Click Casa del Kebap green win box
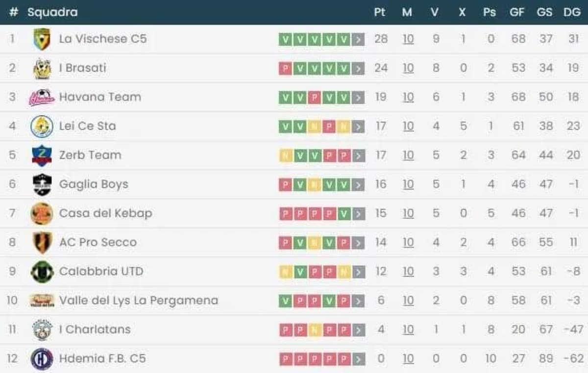Screen dimensions: 588x373 click(x=344, y=214)
